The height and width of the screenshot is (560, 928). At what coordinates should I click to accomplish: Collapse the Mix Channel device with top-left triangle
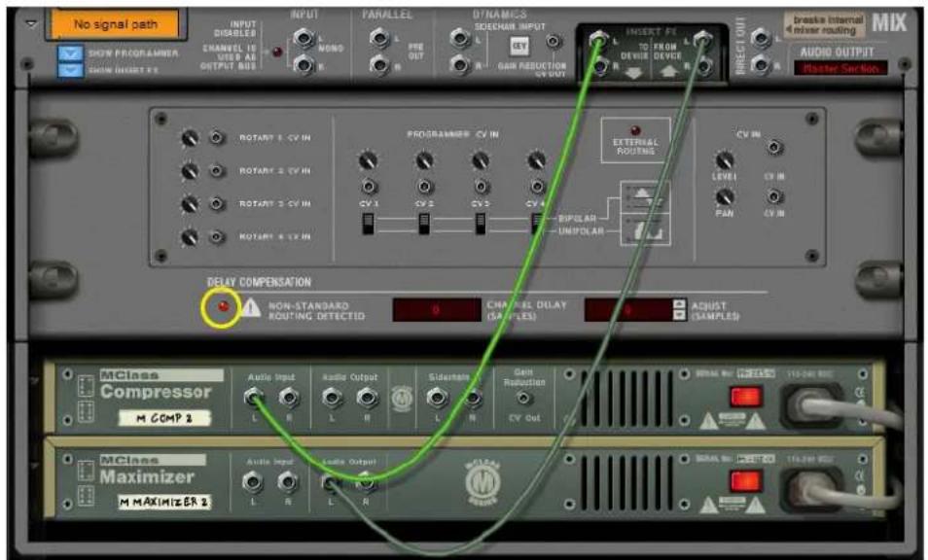(x=31, y=24)
